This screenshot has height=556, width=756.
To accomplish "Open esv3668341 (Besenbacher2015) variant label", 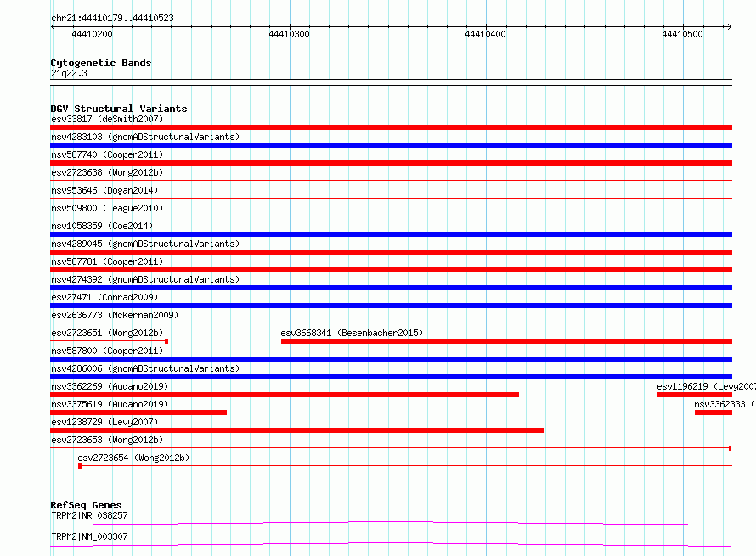I will click(352, 333).
